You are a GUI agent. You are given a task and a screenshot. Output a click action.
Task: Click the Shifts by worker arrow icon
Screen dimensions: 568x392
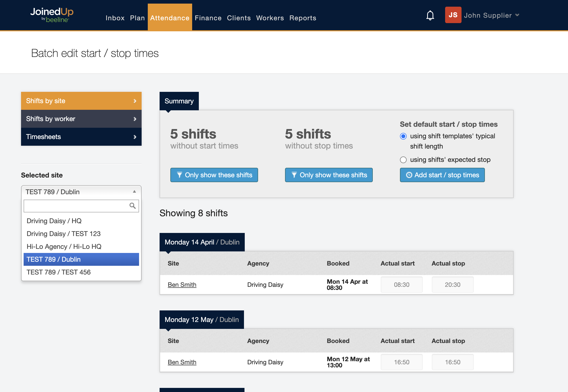[x=135, y=119]
